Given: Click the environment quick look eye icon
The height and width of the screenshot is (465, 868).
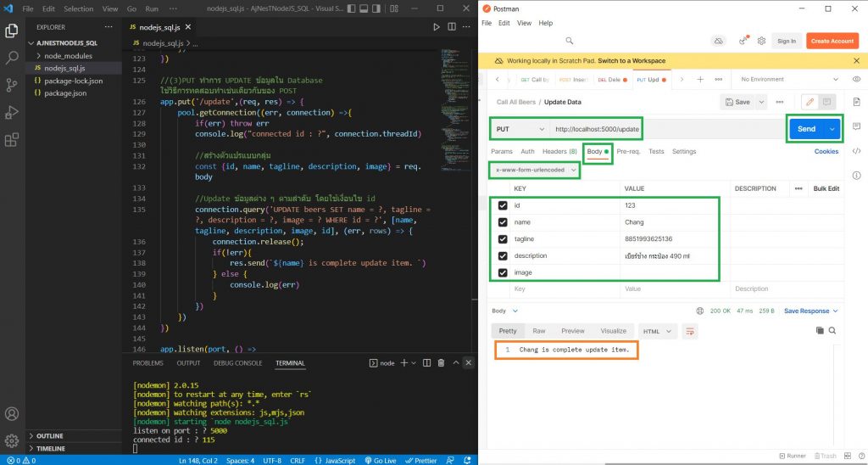Looking at the screenshot, I should tap(856, 79).
